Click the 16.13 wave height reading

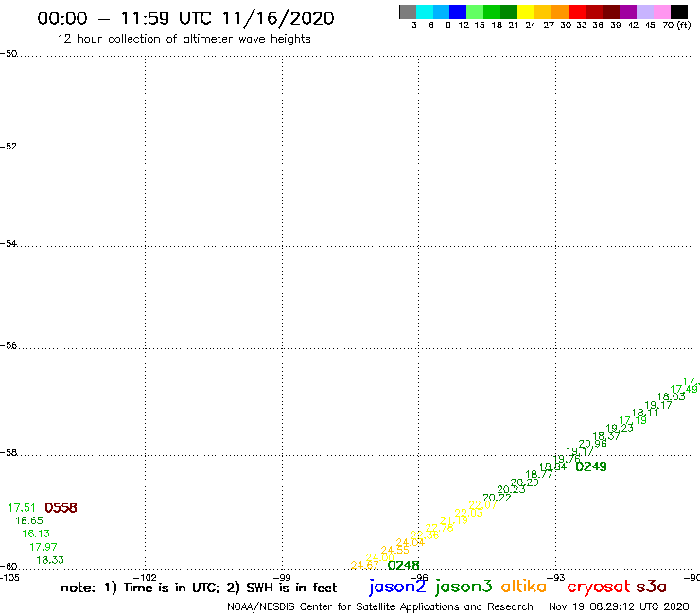[x=36, y=534]
